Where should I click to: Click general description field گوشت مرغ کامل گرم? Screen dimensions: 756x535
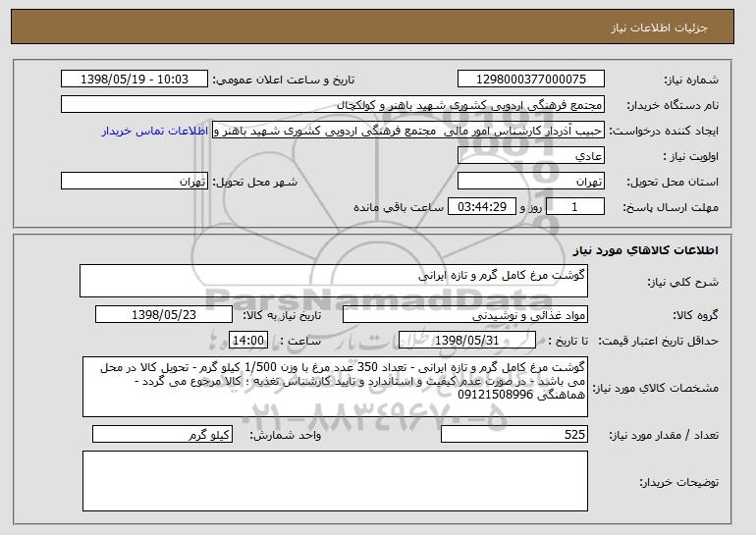[334, 281]
